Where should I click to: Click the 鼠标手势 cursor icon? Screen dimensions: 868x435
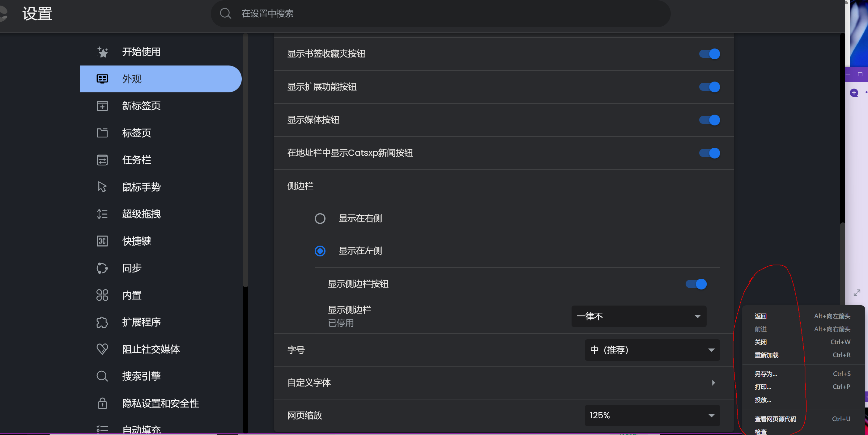coord(102,187)
